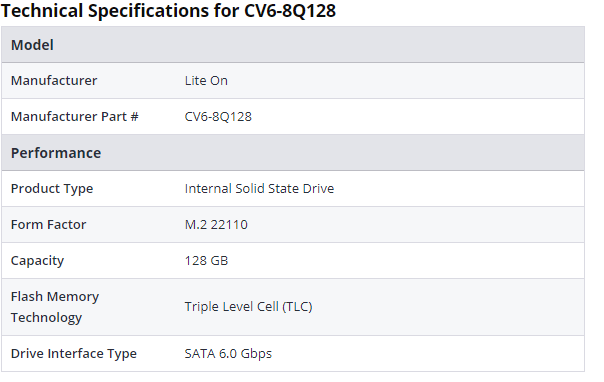This screenshot has height=382, width=604.
Task: Click the M.2 22110 value
Action: coord(216,225)
